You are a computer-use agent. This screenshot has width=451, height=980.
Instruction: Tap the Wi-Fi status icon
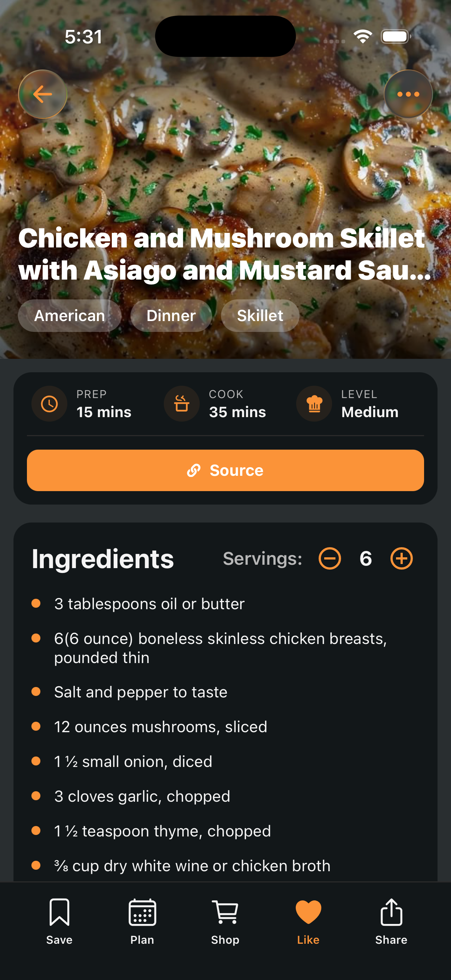(x=363, y=37)
